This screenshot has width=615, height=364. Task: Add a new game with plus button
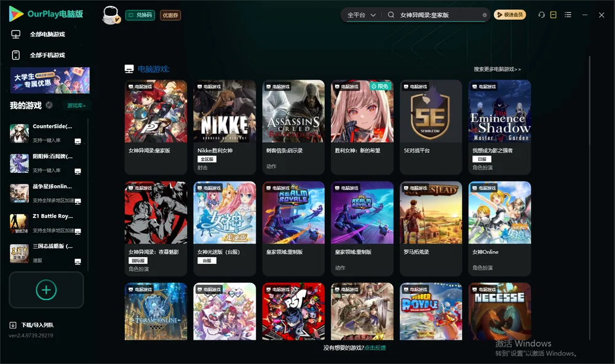click(46, 290)
